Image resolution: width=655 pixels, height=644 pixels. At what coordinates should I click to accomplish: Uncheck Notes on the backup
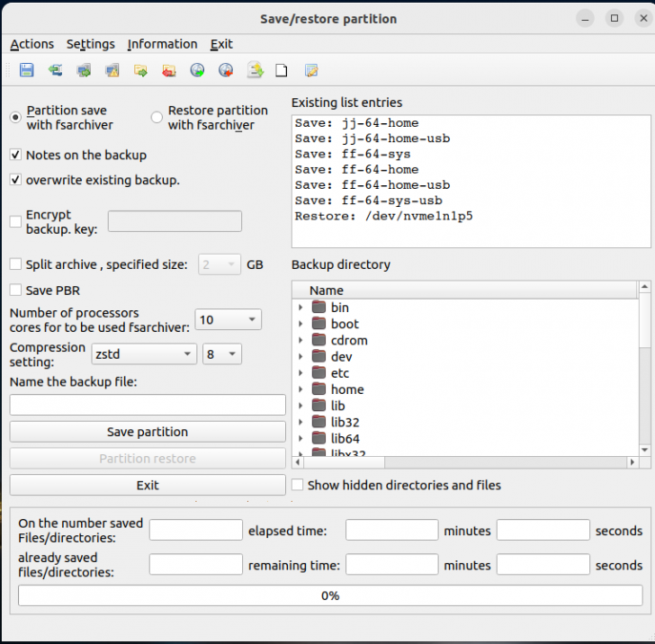(15, 155)
